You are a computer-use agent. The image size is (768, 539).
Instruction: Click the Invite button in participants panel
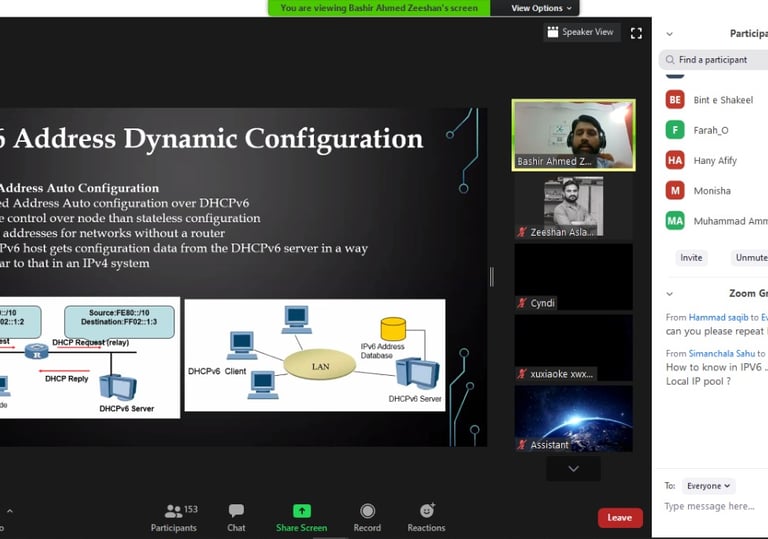coord(691,257)
